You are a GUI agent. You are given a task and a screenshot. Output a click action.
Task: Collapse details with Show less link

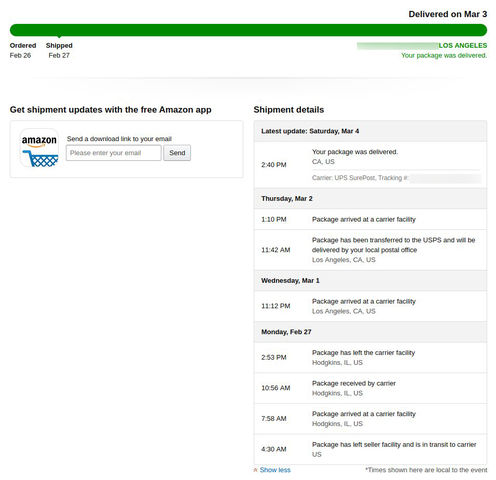tap(275, 470)
